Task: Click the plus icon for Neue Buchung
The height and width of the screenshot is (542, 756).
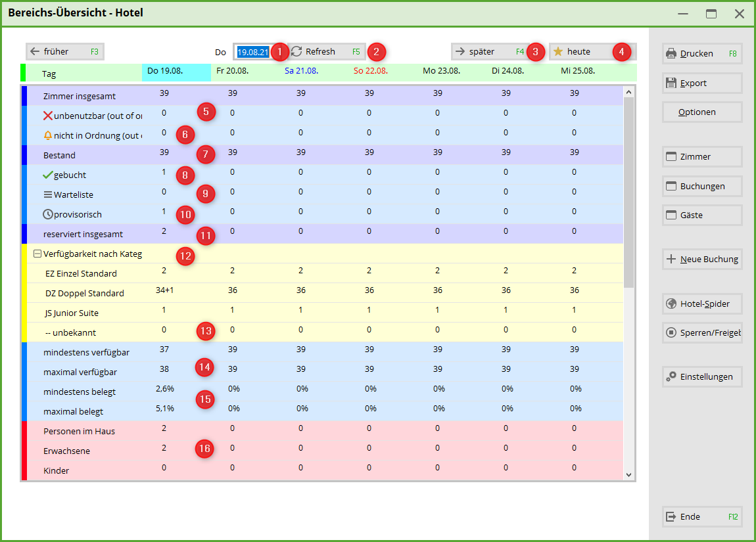Action: [x=671, y=260]
